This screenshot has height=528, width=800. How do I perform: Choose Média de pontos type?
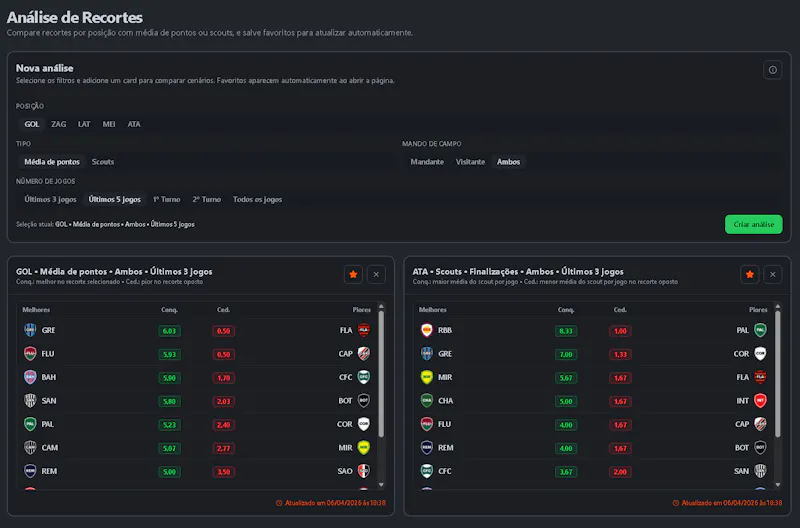coord(52,162)
